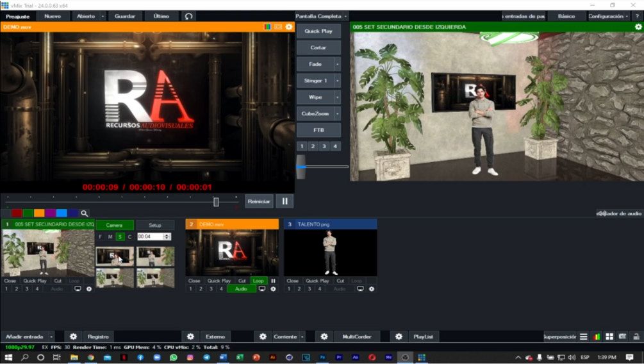Click the Cortar transition button
The height and width of the screenshot is (364, 644).
tap(318, 47)
